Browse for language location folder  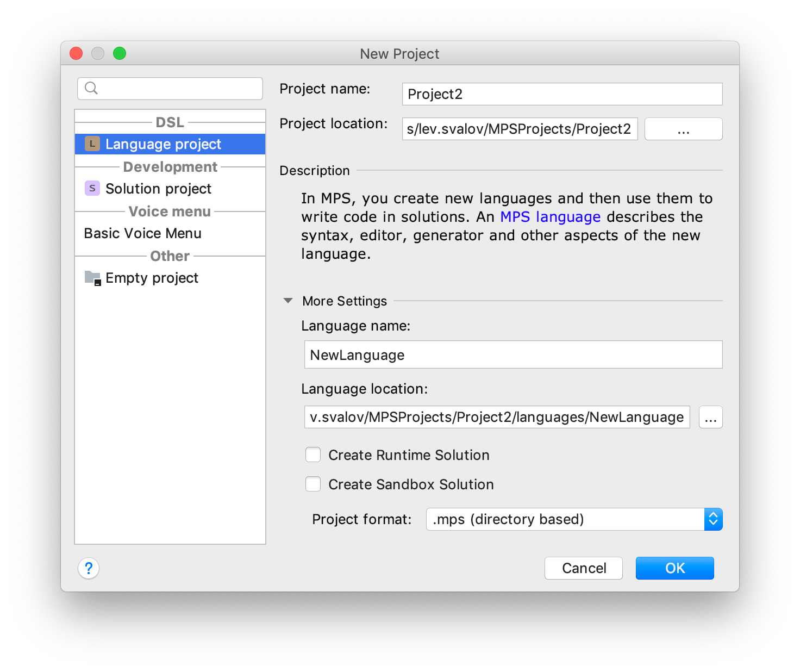tap(710, 417)
